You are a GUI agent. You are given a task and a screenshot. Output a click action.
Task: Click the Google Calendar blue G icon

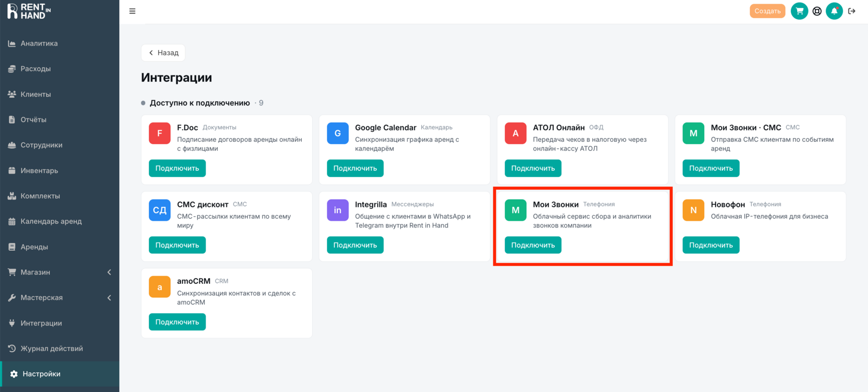pyautogui.click(x=337, y=133)
